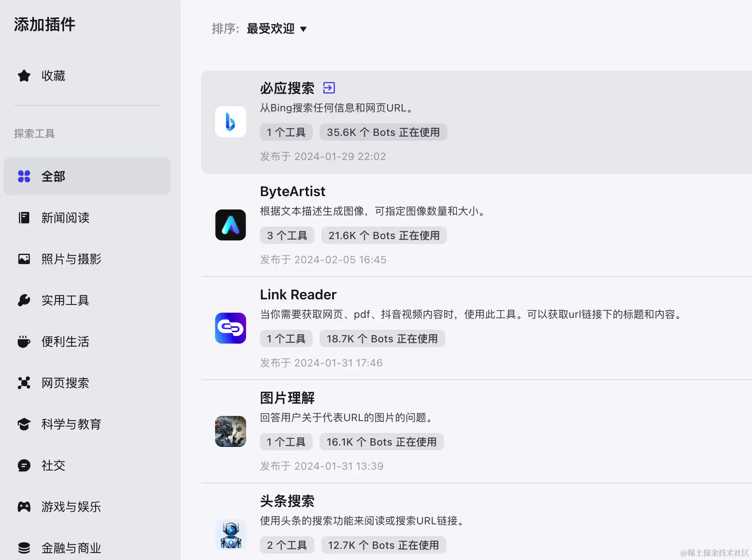Click the Link Reader plugin title

pos(298,295)
